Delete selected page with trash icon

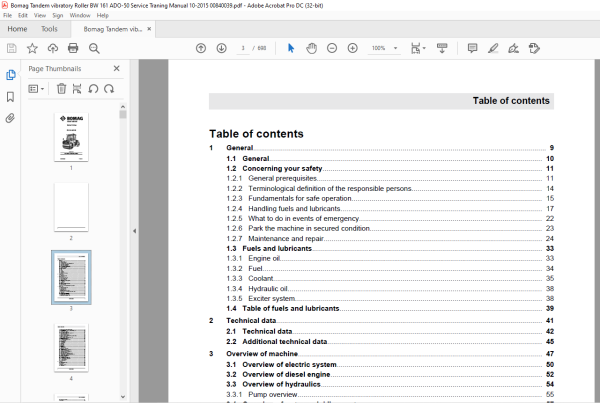(61, 89)
